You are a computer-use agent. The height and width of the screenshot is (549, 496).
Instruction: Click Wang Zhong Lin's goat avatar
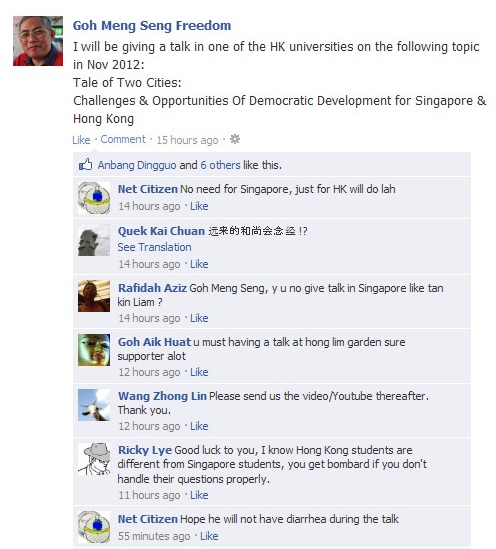point(94,405)
